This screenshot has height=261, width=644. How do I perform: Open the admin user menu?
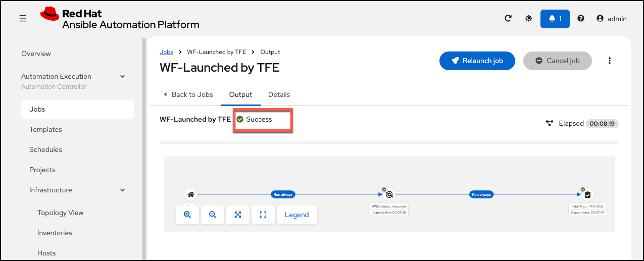tap(612, 19)
